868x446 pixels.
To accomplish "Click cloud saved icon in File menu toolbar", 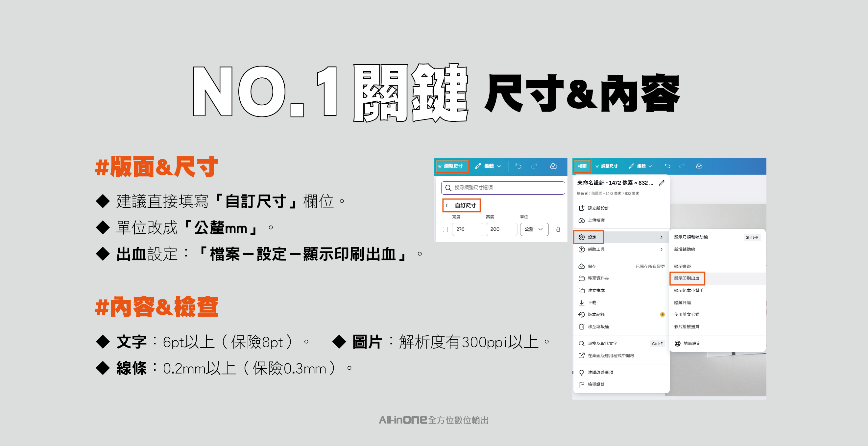I will click(x=699, y=166).
